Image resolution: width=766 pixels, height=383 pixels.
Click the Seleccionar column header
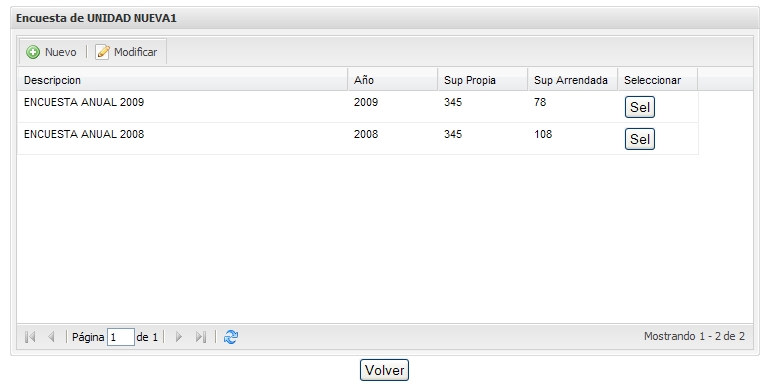658,80
